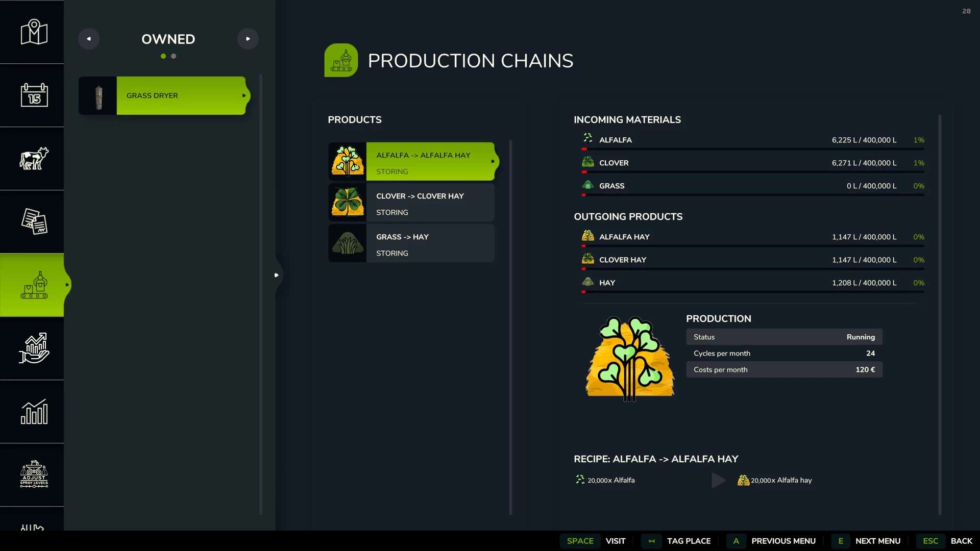Open the finances hand-chart sidebar icon
The width and height of the screenshot is (980, 551).
(x=34, y=348)
